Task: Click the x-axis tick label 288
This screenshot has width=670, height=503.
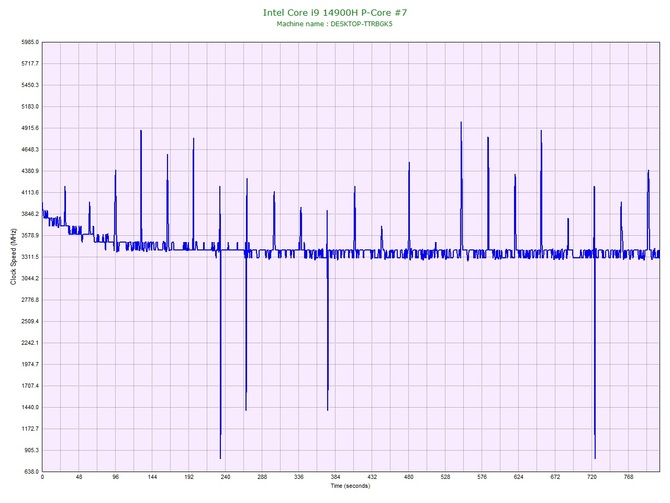Action: coord(262,477)
